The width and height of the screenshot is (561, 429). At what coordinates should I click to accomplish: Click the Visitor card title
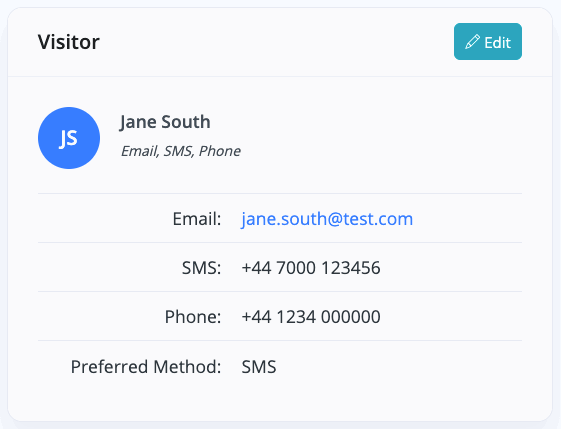click(69, 42)
